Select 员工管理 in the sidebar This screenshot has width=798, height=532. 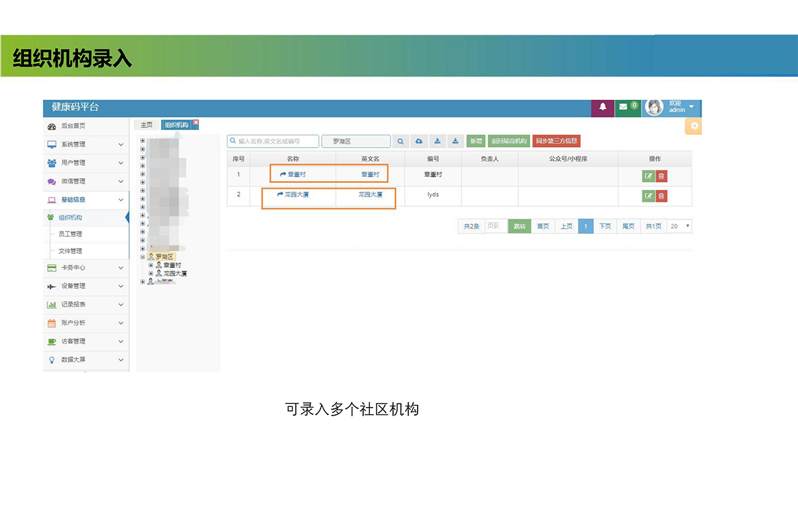[x=70, y=234]
